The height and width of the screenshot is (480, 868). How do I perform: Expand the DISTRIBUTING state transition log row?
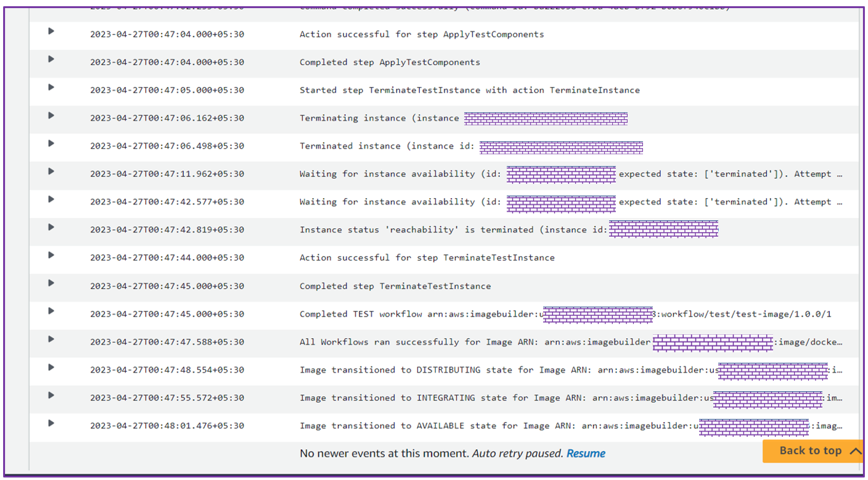[51, 367]
